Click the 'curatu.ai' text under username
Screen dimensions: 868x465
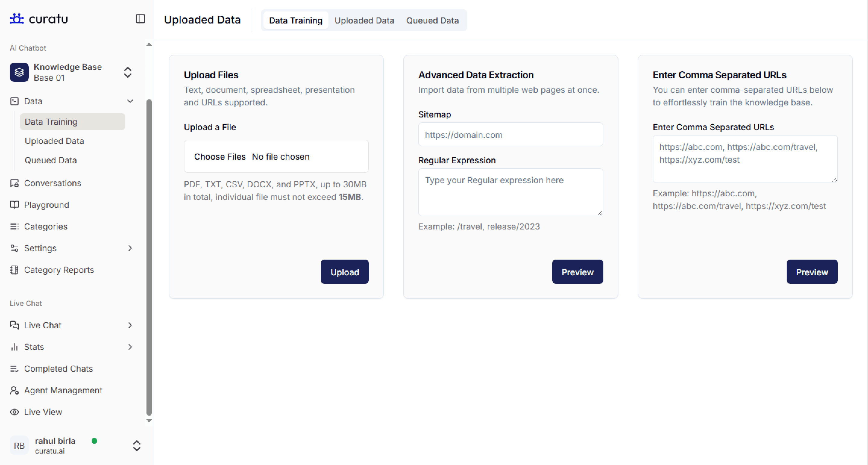(x=49, y=451)
